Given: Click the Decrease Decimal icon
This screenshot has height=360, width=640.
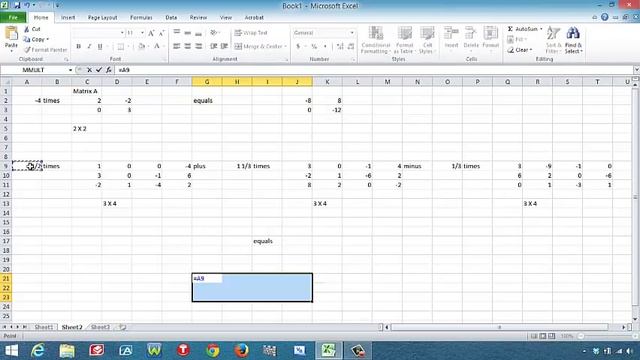Looking at the screenshot, I should pyautogui.click(x=351, y=47).
